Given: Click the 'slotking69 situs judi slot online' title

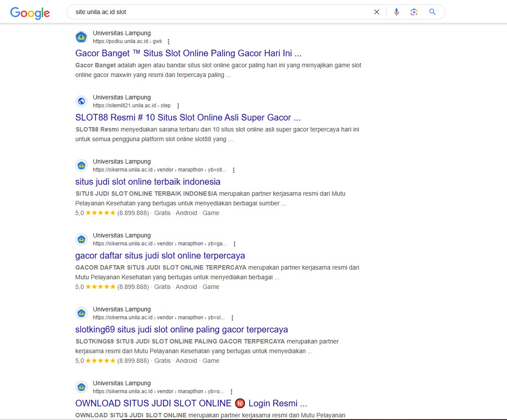Looking at the screenshot, I should (x=181, y=329).
